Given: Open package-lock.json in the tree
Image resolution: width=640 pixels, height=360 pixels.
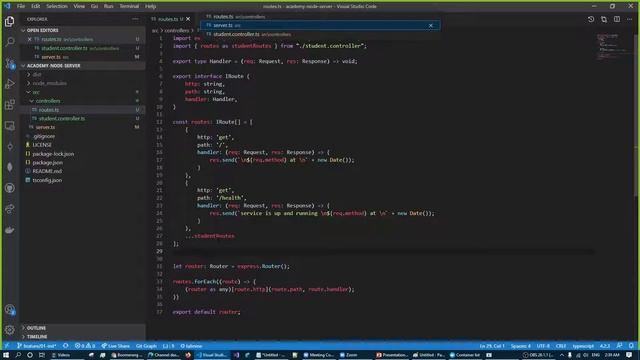Looking at the screenshot, I should coord(53,154).
